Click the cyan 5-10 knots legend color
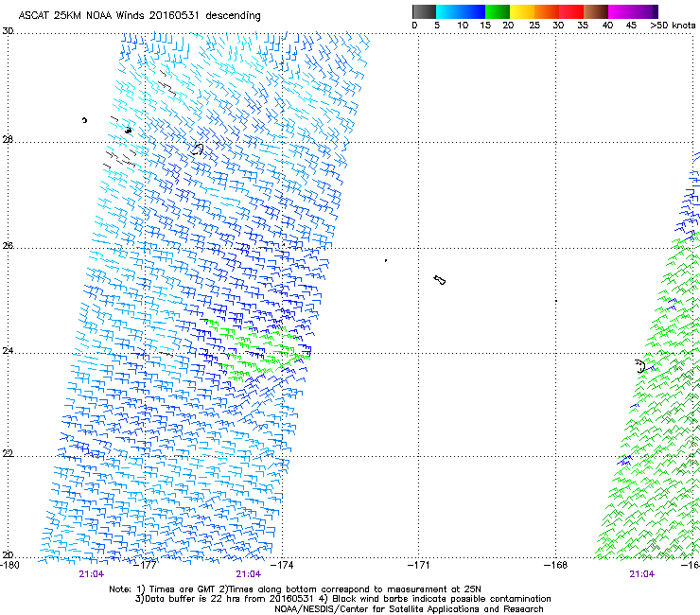Image resolution: width=700 pixels, height=615 pixels. (447, 11)
